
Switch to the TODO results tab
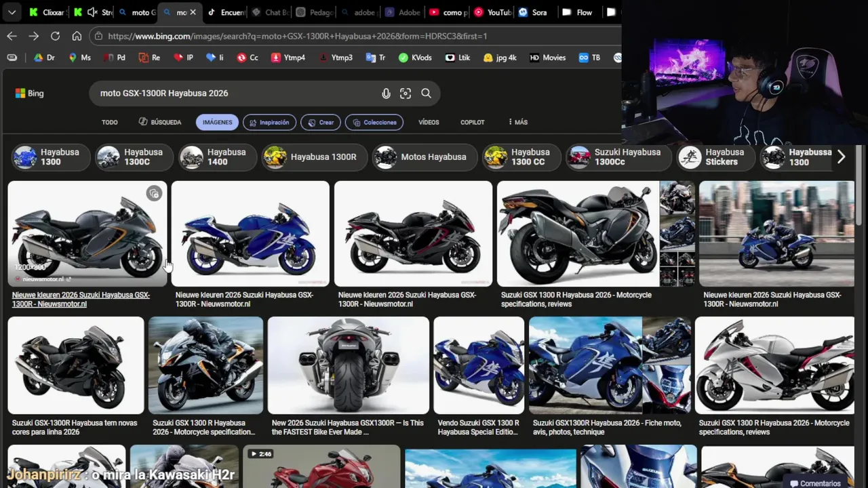(109, 122)
